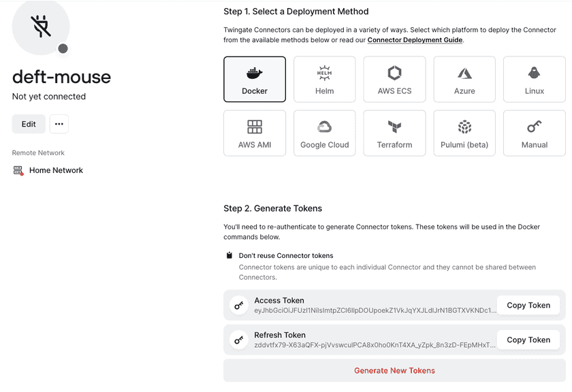Select Pulumi (beta) deployment option
The width and height of the screenshot is (572, 392).
[x=464, y=133]
